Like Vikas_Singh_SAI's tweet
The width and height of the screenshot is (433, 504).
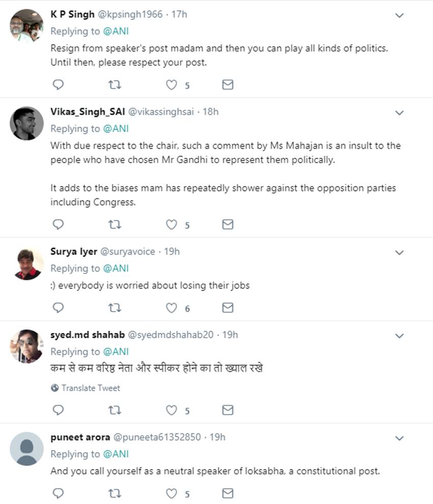coord(172,225)
